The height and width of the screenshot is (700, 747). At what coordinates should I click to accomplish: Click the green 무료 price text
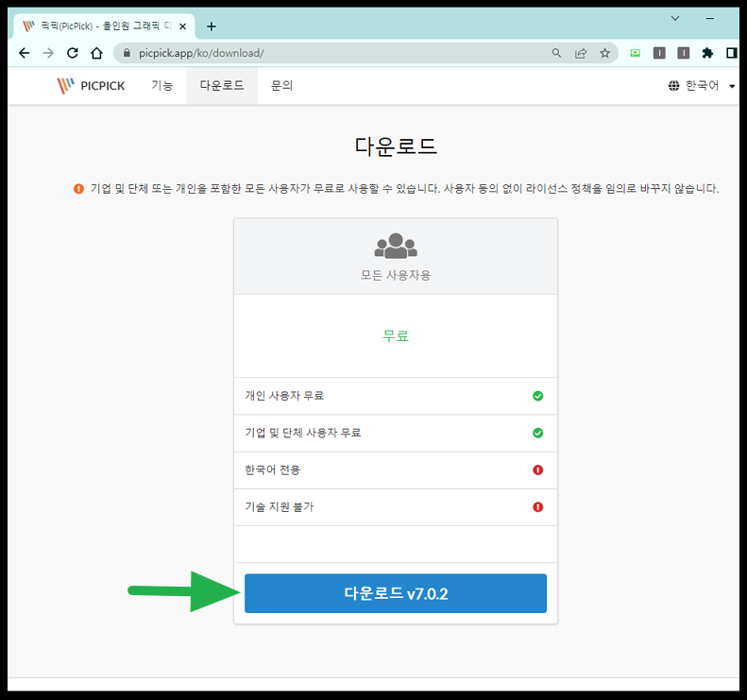point(396,335)
